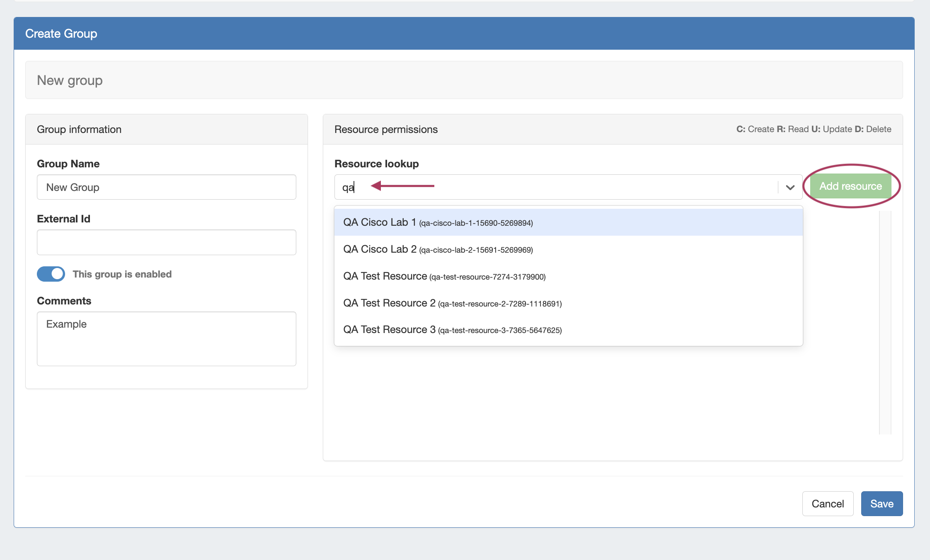Cancel group creation

point(827,504)
